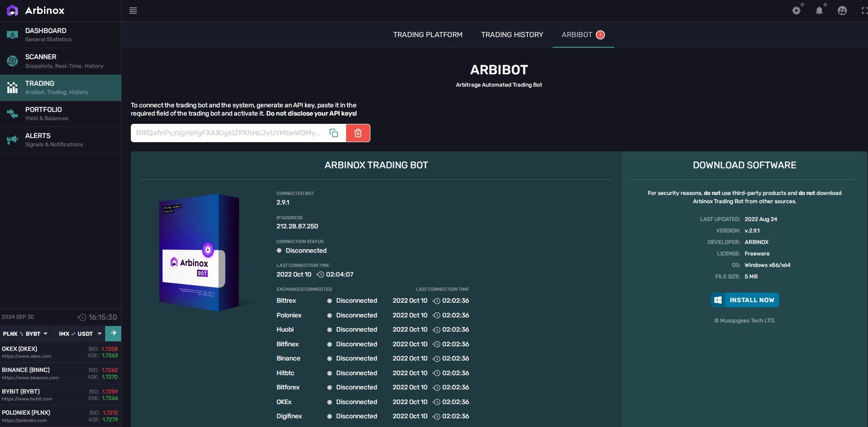Click the version v.2.9.1 value

[x=752, y=231]
